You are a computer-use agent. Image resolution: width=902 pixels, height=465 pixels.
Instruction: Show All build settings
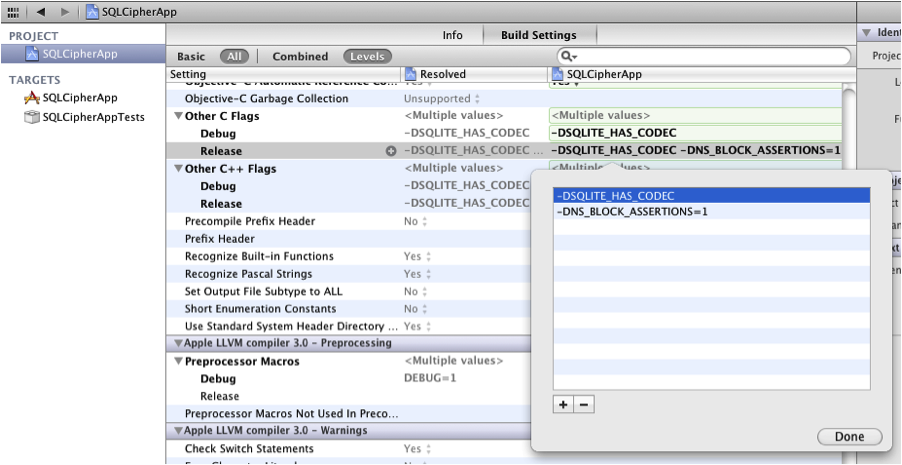[234, 56]
